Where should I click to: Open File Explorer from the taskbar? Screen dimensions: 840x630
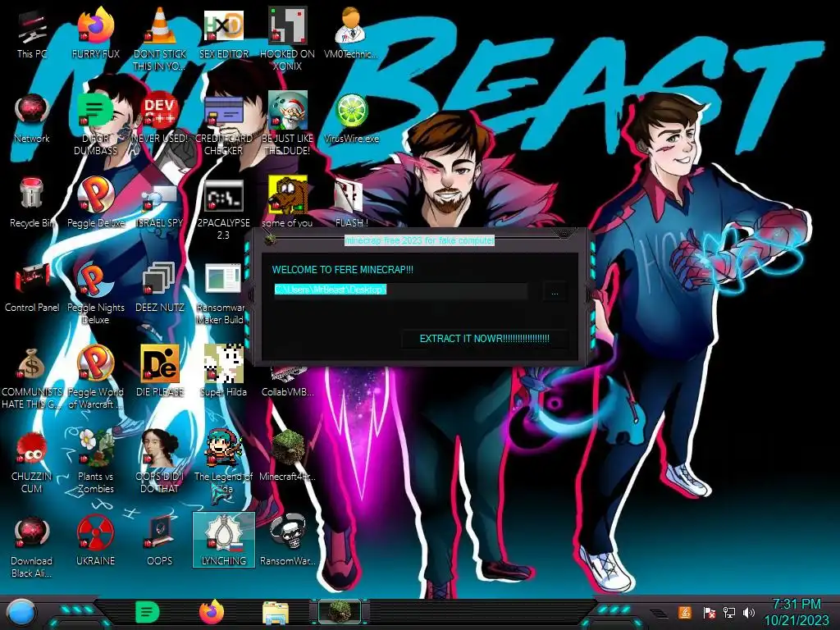coord(276,612)
